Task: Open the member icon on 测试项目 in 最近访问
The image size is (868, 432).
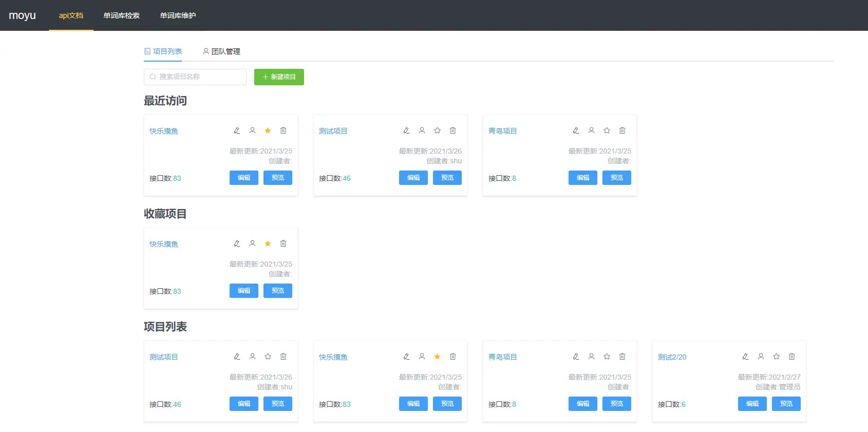Action: click(x=422, y=130)
